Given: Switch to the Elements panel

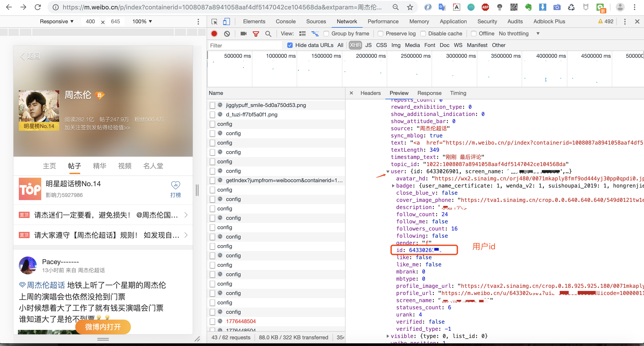Looking at the screenshot, I should click(x=254, y=22).
